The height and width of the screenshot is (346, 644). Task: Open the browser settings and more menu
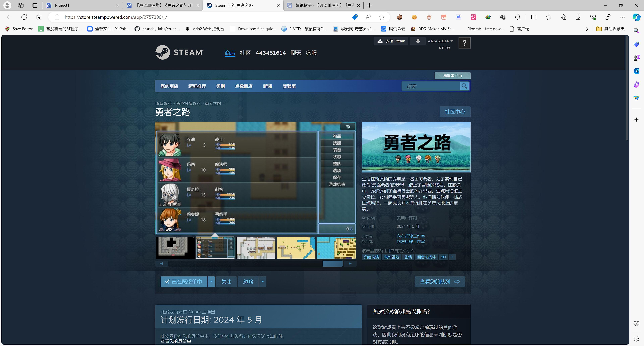[x=623, y=17]
